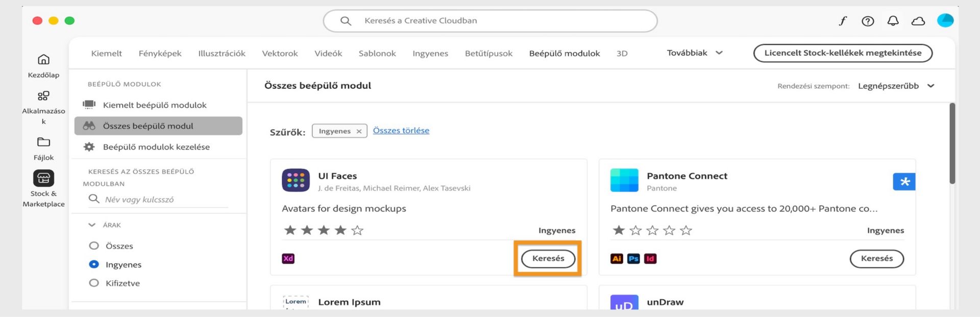Click the Pantone Connect title text
Screen dimensions: 980x317
click(x=687, y=176)
